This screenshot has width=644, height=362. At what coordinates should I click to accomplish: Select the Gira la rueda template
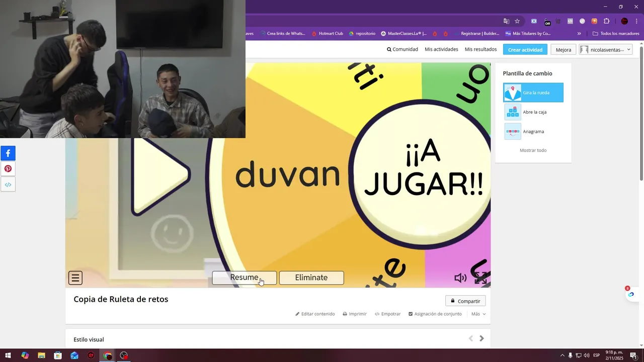tap(533, 93)
